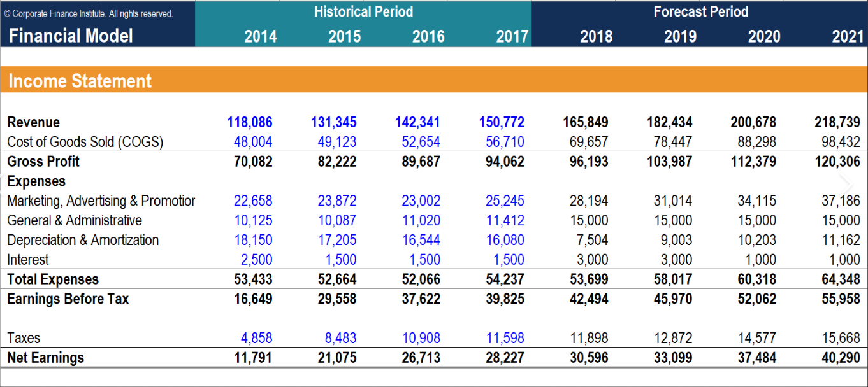Click depreciation value 11,162

(x=841, y=241)
